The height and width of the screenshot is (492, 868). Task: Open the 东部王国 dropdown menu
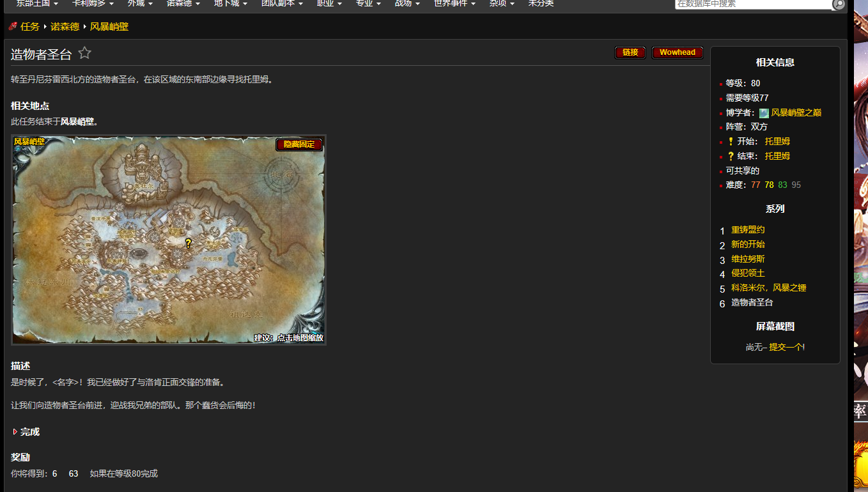coord(37,3)
